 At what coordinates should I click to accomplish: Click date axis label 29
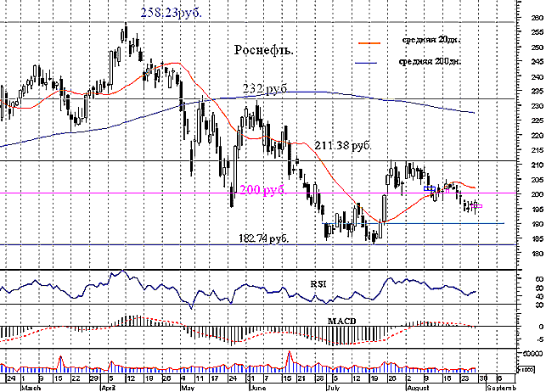[x=94, y=378]
